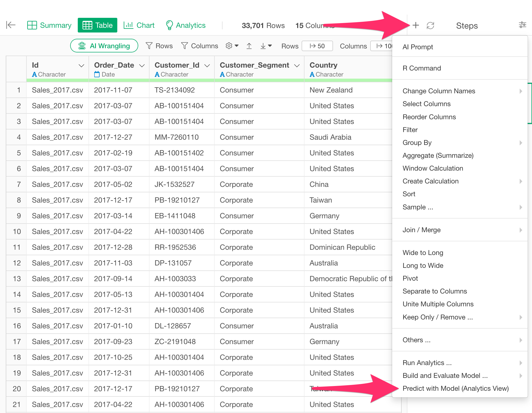This screenshot has height=413, width=532.
Task: Open Keep Only / Remove submenu
Action: click(460, 317)
